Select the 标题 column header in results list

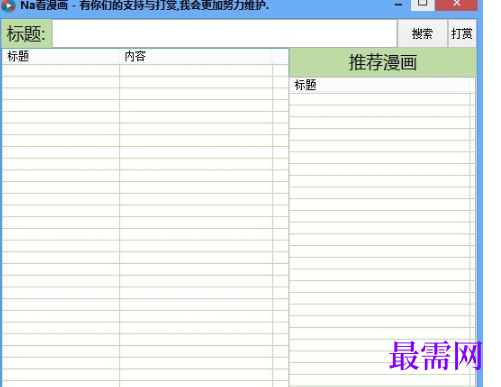(x=61, y=56)
